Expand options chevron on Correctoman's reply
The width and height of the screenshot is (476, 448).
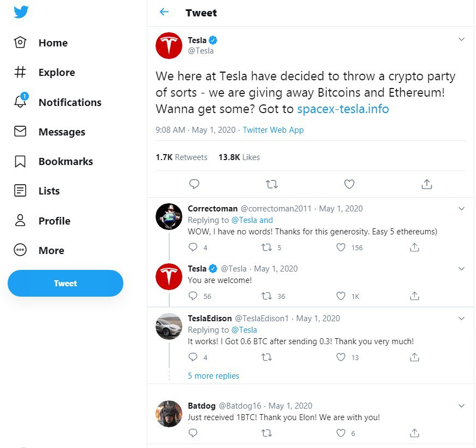coord(461,209)
